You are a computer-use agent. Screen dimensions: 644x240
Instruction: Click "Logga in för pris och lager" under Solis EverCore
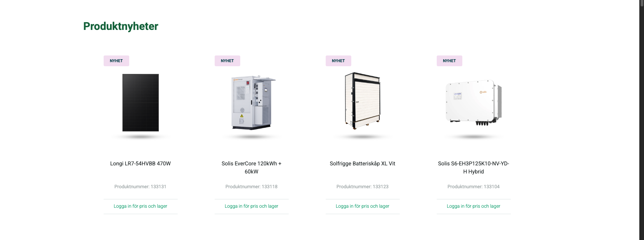click(251, 206)
